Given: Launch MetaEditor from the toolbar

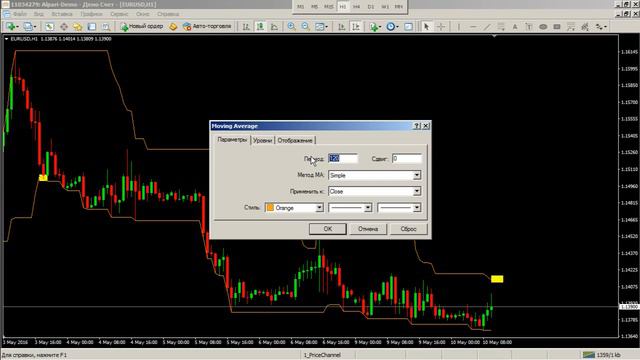Looking at the screenshot, I should click(173, 27).
